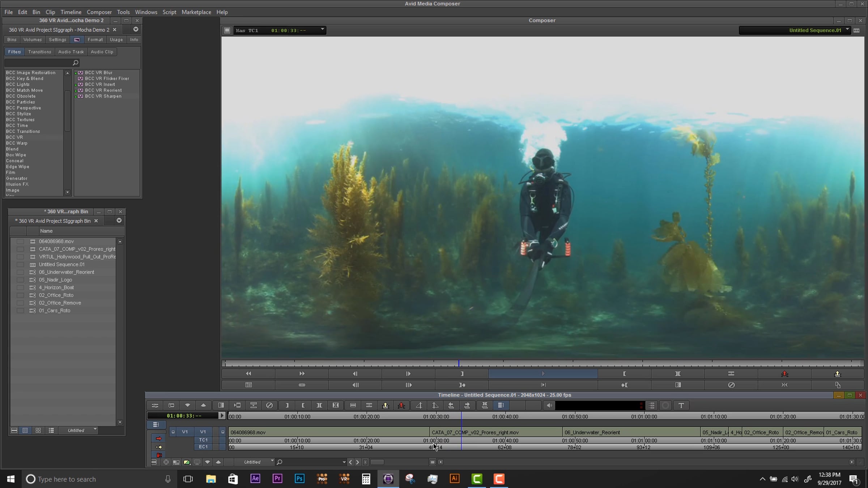
Task: Select the red Segment Mode overwrite arrow
Action: (x=159, y=438)
